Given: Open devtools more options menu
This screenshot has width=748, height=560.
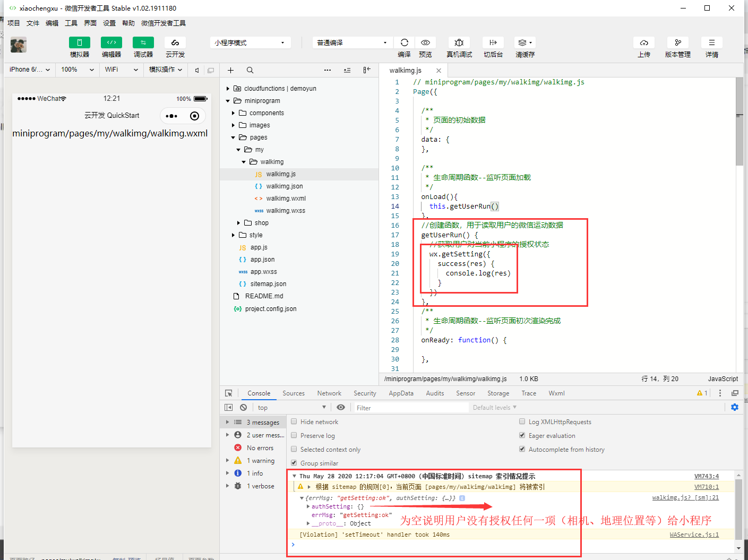Looking at the screenshot, I should click(x=720, y=393).
